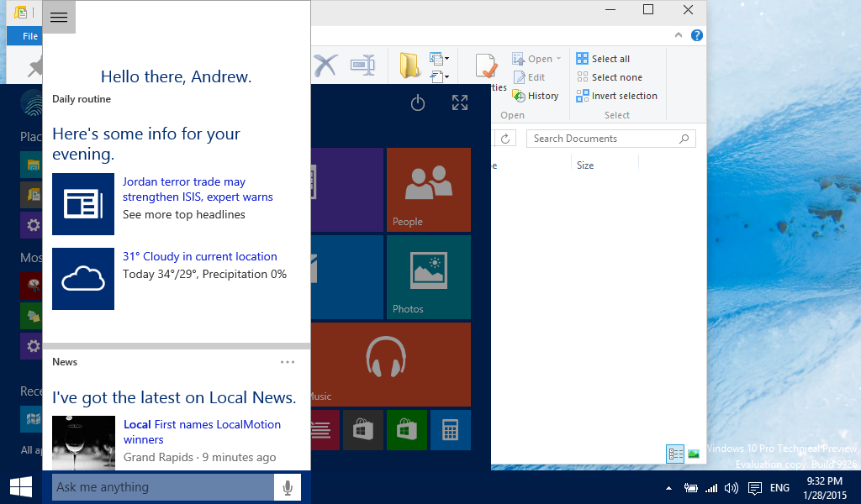Open the Windows Start button
Screen dimensions: 861x504
21,487
